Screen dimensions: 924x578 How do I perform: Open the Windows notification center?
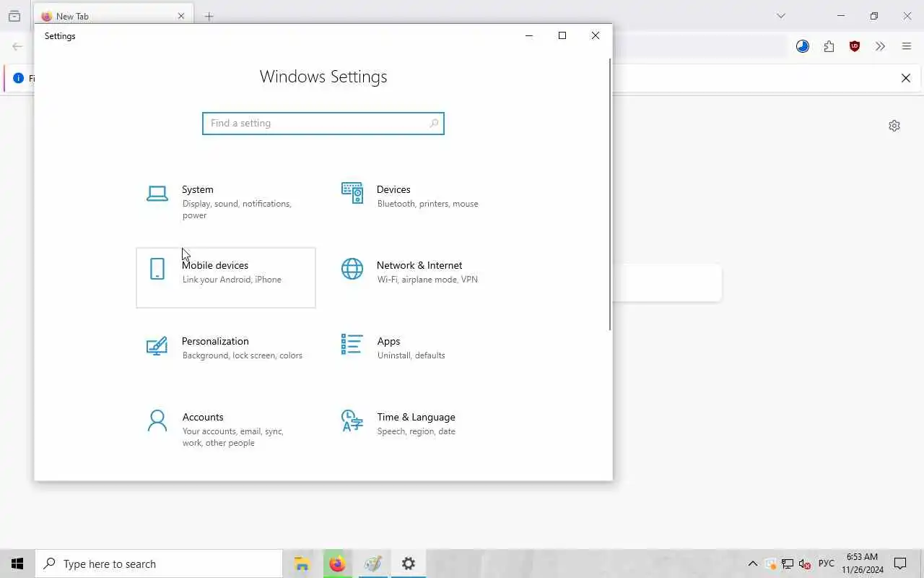pyautogui.click(x=900, y=564)
